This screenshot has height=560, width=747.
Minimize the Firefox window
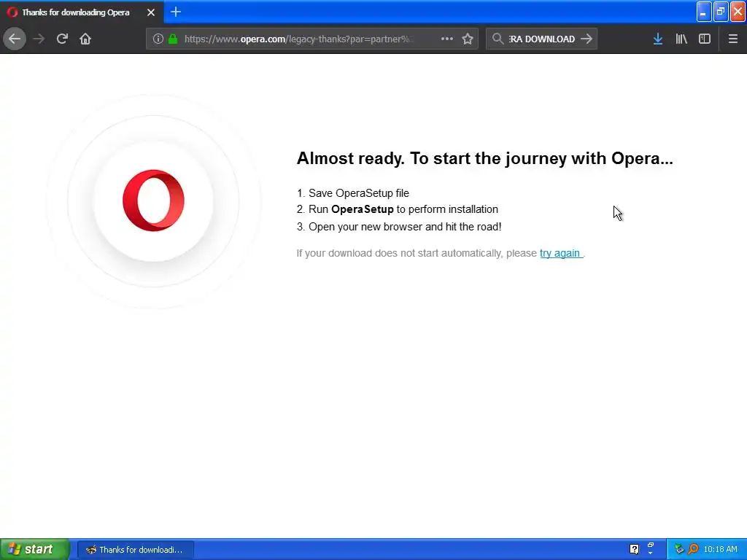[x=704, y=12]
